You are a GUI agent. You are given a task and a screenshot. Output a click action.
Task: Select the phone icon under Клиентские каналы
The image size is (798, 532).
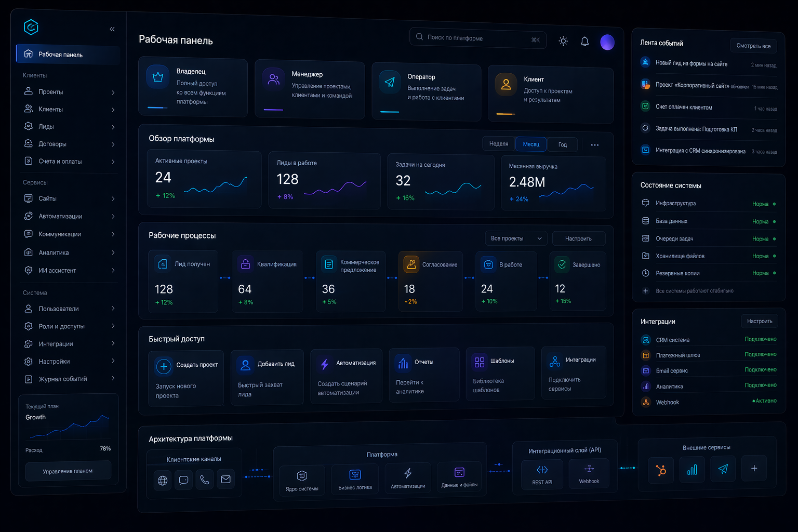point(205,480)
